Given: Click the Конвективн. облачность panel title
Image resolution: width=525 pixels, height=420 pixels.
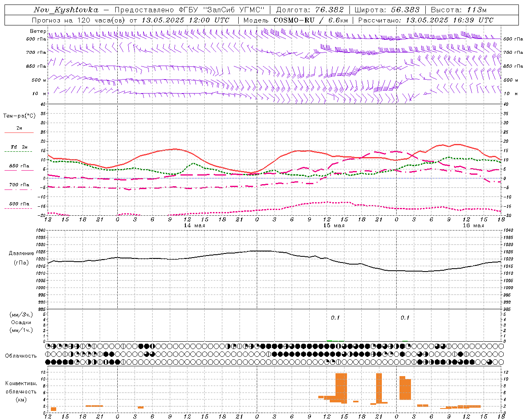Looking at the screenshot, I should [21, 388].
